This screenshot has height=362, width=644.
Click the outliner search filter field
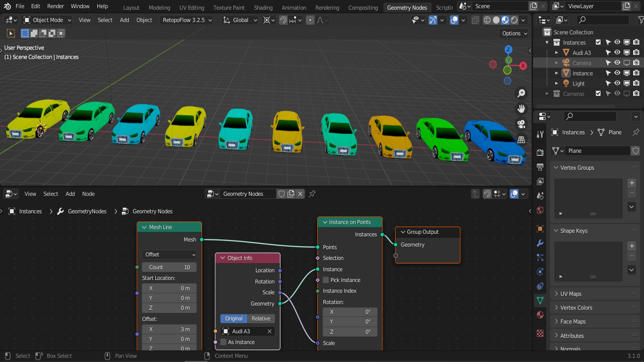[603, 20]
